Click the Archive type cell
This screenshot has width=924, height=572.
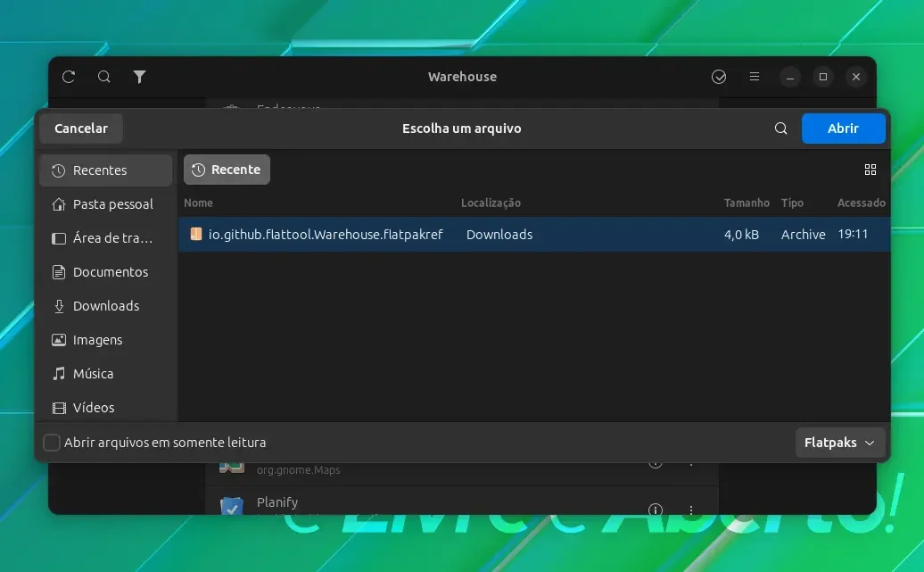pos(804,235)
